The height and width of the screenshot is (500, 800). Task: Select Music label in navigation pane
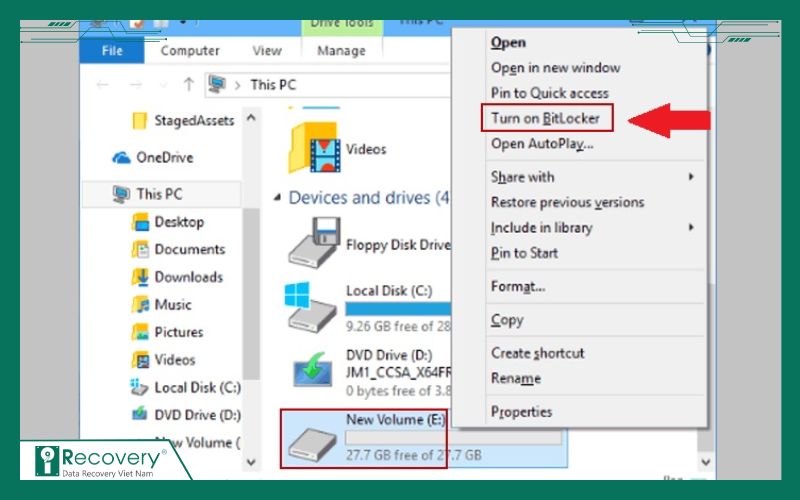point(173,305)
